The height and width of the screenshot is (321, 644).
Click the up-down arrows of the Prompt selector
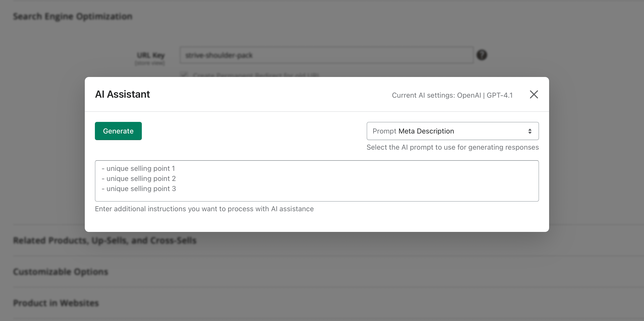530,131
